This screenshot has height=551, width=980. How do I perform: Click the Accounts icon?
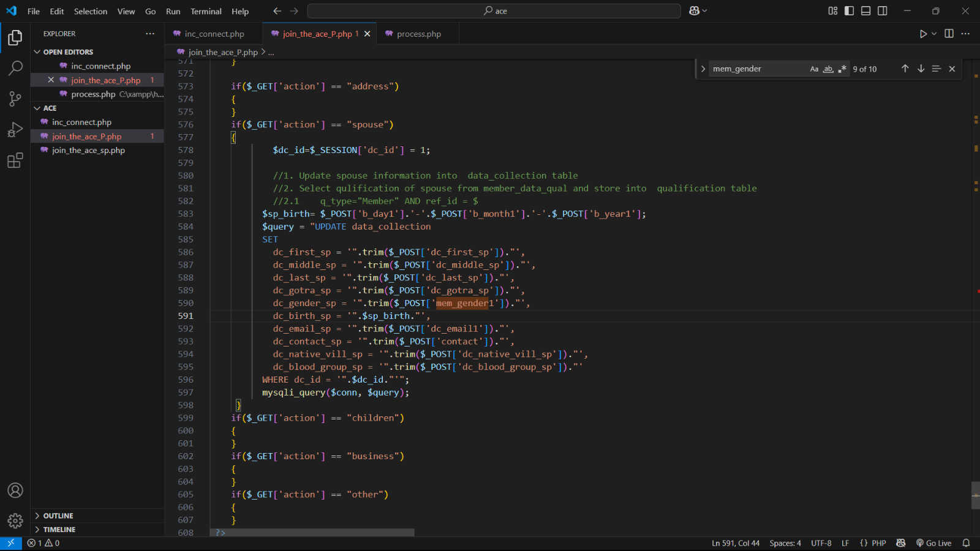click(15, 490)
